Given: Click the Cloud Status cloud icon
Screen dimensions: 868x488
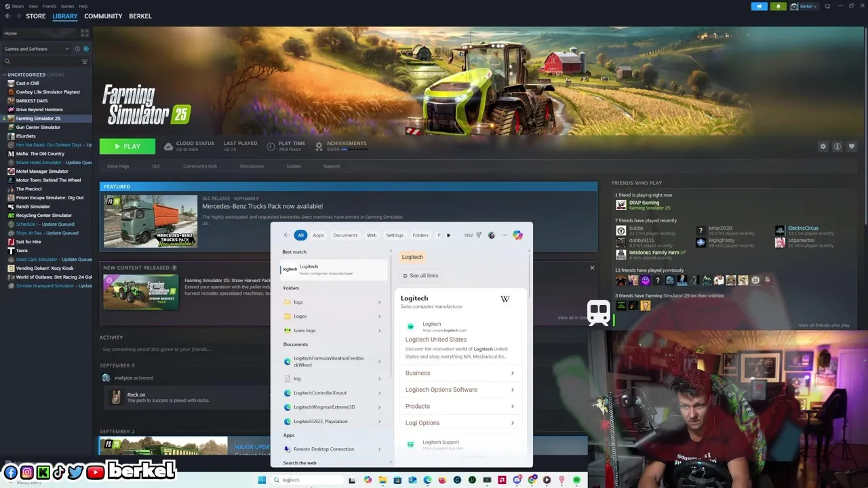Looking at the screenshot, I should (x=168, y=146).
